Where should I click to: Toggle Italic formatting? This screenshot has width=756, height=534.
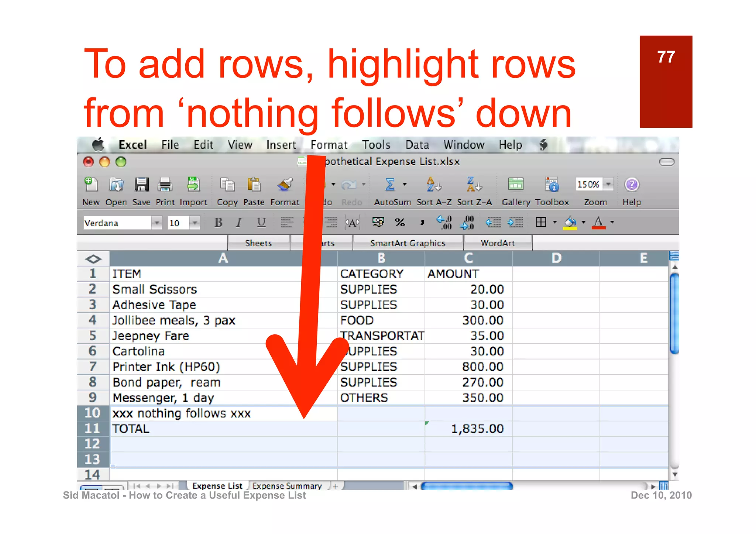[x=239, y=222]
